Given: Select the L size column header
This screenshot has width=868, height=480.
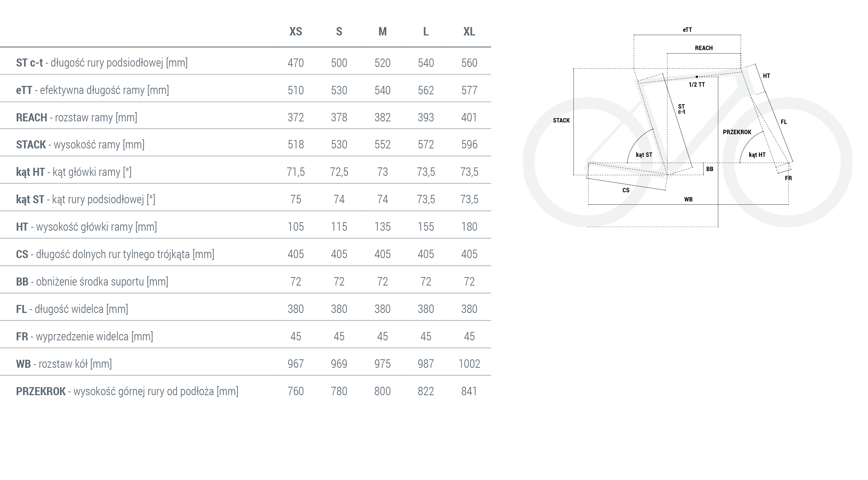Looking at the screenshot, I should point(426,32).
